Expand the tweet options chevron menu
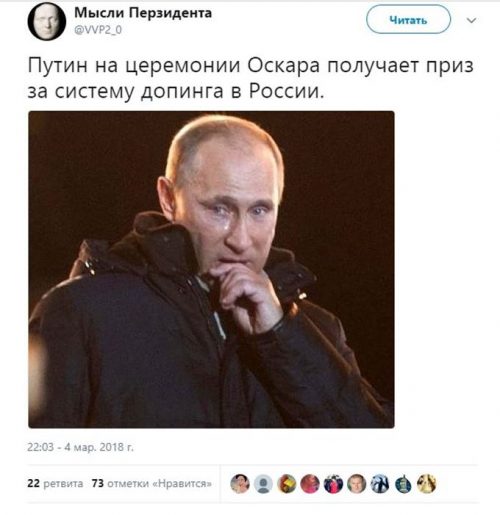Image resolution: width=500 pixels, height=515 pixels. pyautogui.click(x=471, y=20)
